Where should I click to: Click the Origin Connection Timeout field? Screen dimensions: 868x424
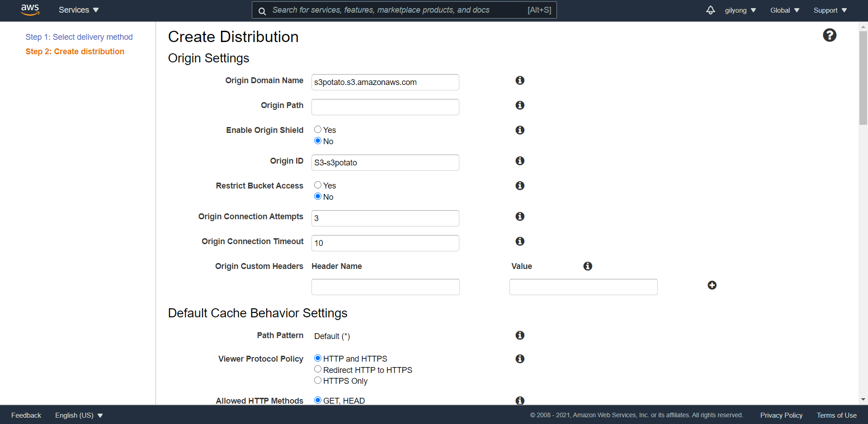click(x=385, y=243)
